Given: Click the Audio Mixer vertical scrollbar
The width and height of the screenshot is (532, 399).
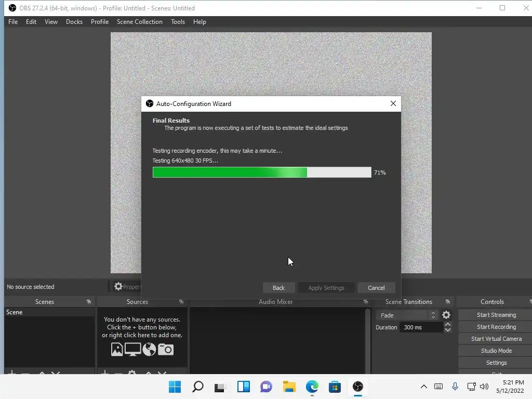Looking at the screenshot, I should [367, 341].
